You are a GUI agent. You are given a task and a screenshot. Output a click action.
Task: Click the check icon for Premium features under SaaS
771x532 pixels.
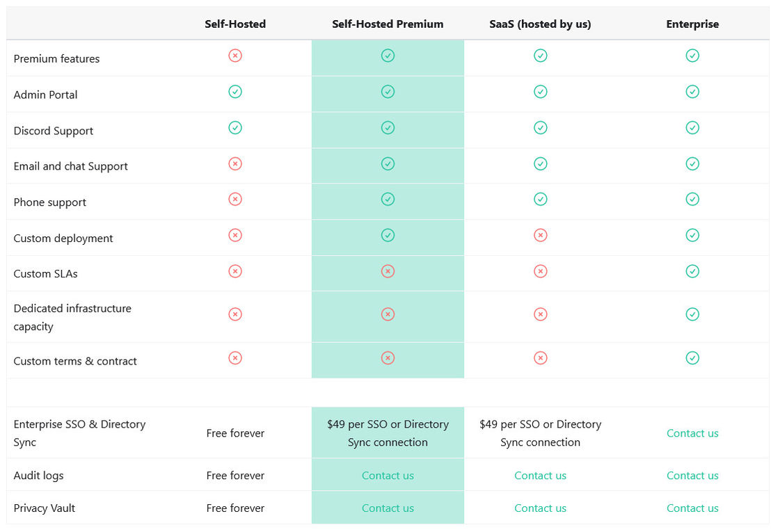[x=541, y=56]
